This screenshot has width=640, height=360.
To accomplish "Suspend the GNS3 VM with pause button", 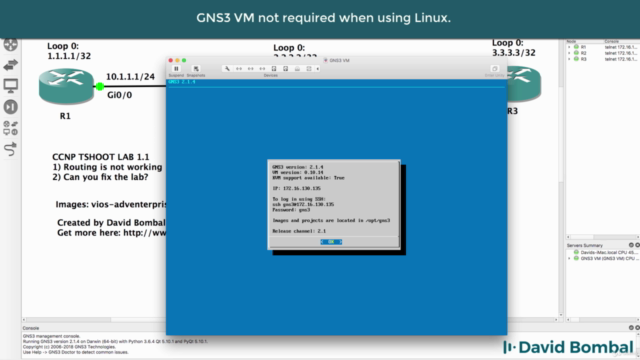I will [x=176, y=69].
